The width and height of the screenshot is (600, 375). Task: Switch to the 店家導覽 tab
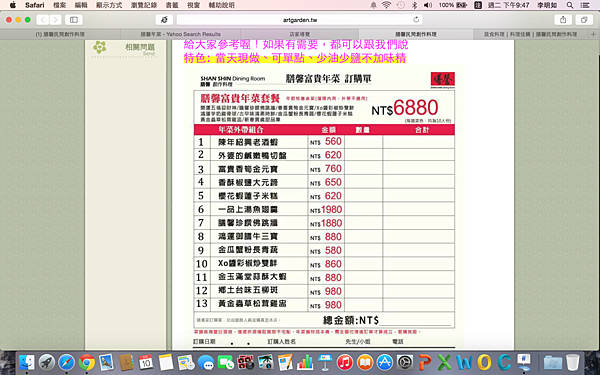click(x=300, y=34)
